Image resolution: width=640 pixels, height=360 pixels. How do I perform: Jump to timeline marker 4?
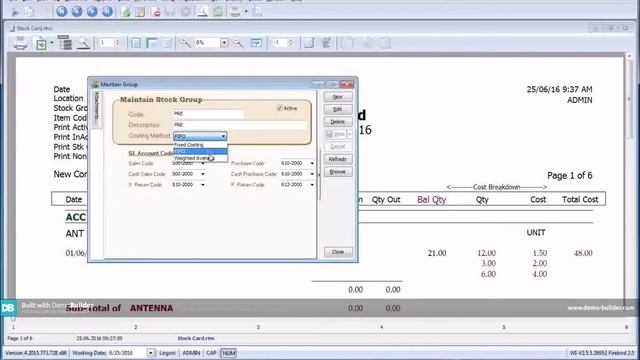click(382, 327)
